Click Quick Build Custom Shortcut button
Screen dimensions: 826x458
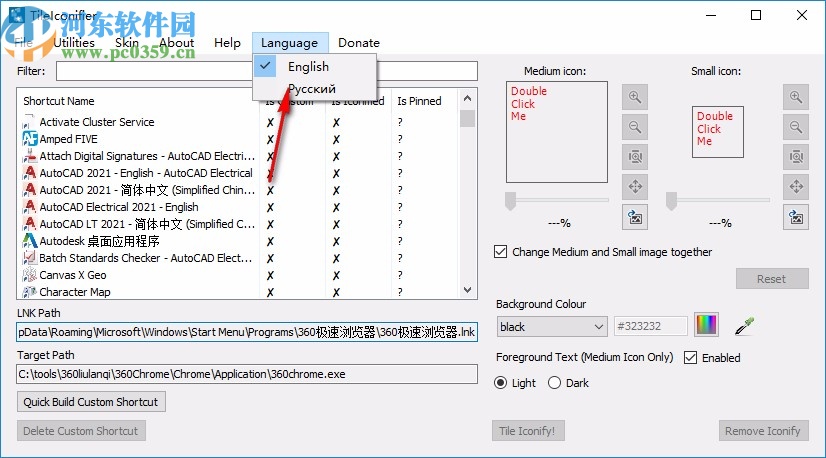[x=91, y=402]
